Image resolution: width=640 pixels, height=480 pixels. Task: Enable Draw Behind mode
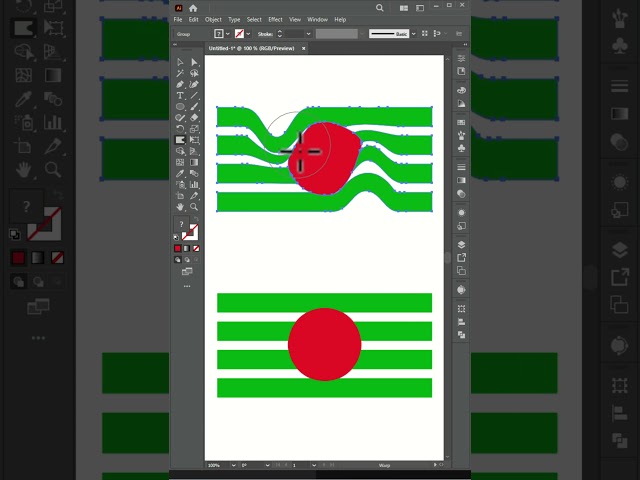coord(187,260)
